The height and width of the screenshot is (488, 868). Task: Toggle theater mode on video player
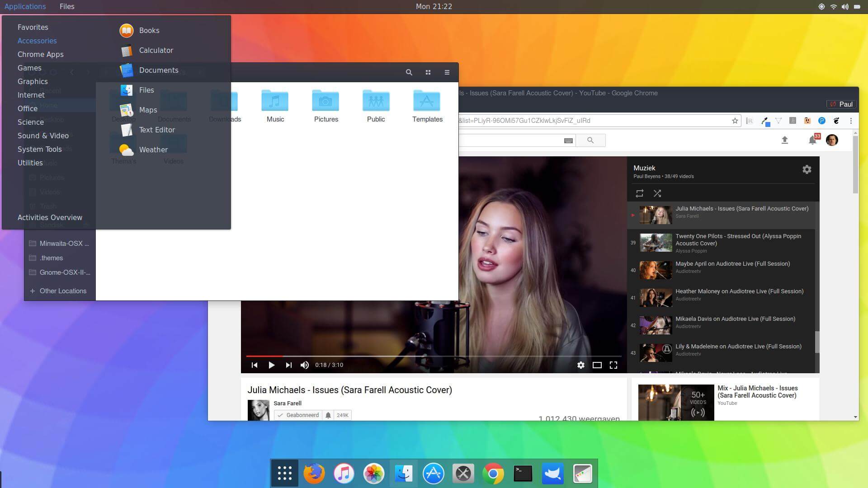[597, 365]
